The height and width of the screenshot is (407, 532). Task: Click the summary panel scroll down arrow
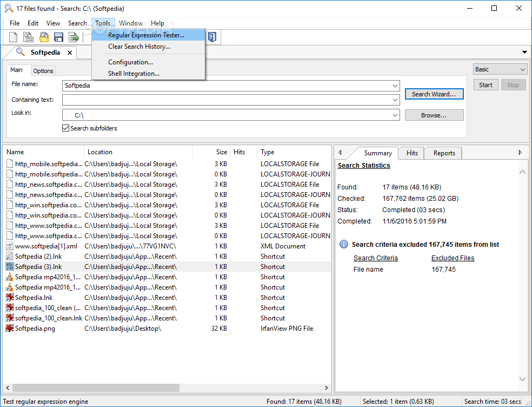click(522, 379)
